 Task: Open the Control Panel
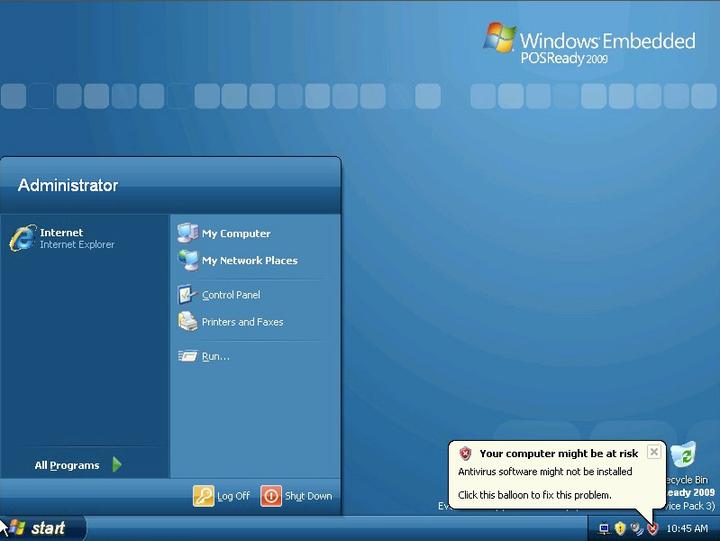230,295
